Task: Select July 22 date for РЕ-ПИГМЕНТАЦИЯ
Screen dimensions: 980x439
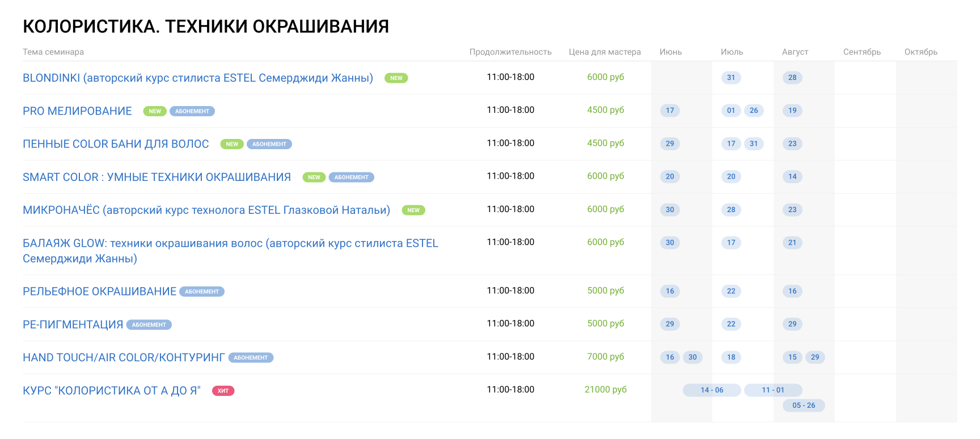Action: tap(731, 324)
